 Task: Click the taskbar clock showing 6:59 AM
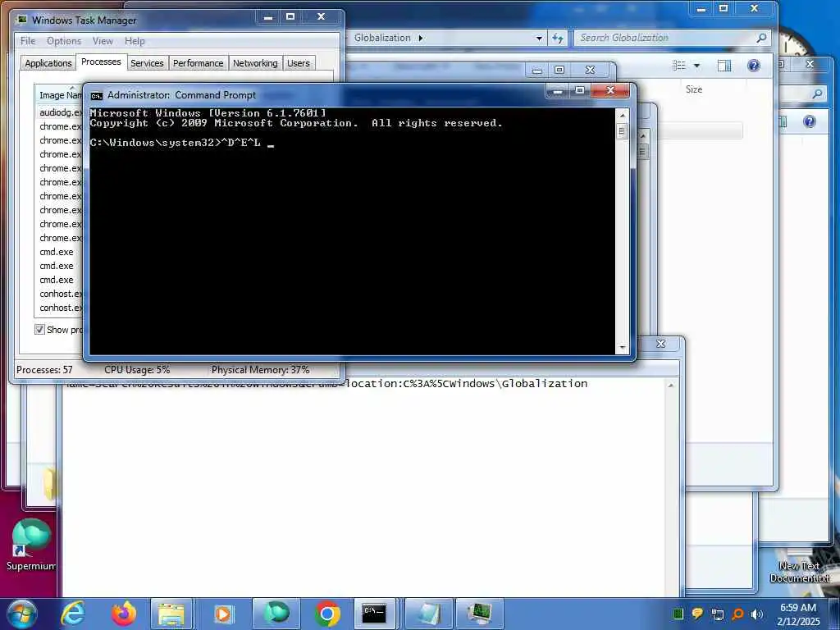pos(798,614)
